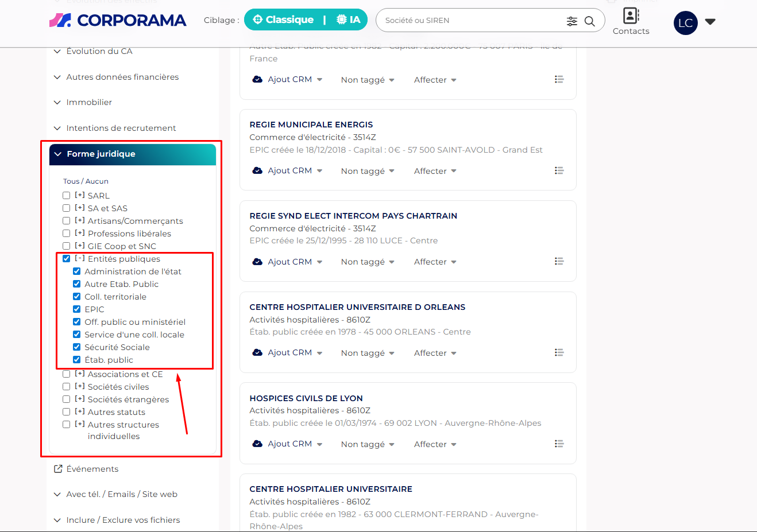Uncheck the EPIC checkbox
757x532 pixels.
click(x=77, y=309)
